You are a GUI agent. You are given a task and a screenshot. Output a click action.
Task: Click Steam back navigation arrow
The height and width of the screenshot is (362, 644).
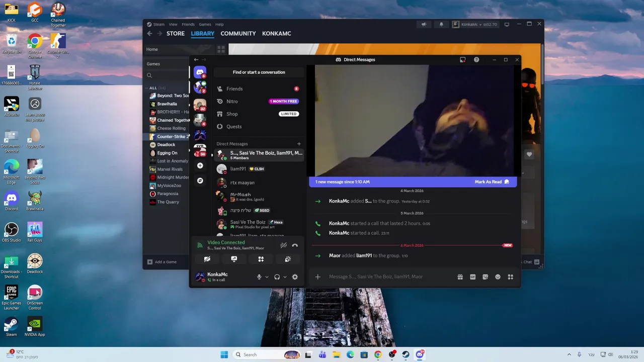(x=149, y=34)
